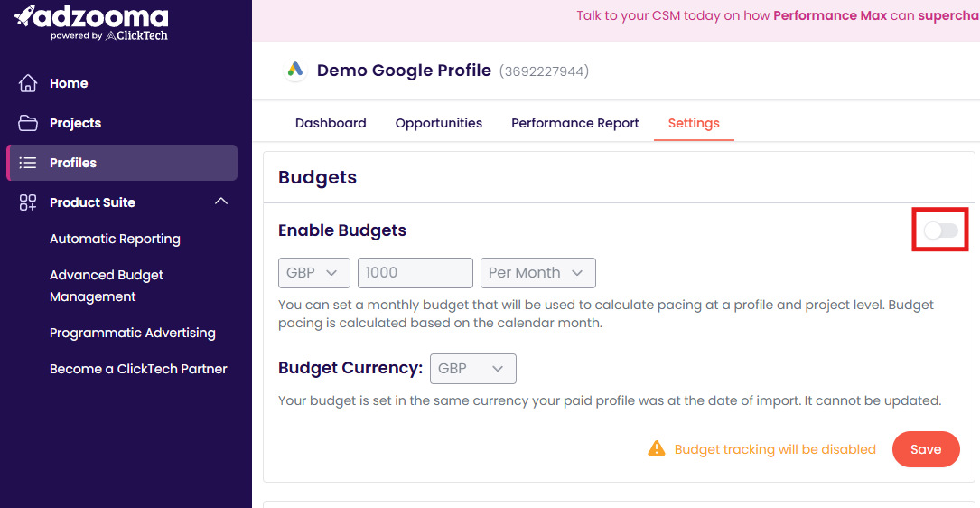Open Advanced Budget Management link
The height and width of the screenshot is (508, 980).
point(107,286)
